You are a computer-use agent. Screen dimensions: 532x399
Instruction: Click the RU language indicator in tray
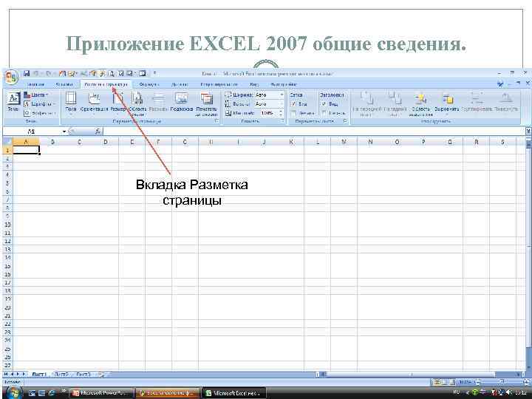pos(457,392)
